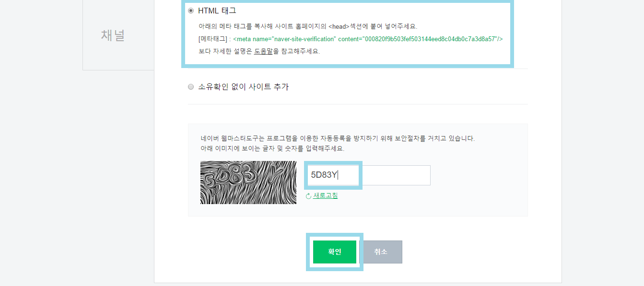This screenshot has width=644, height=286.
Task: Click the 아래 이미지에 보이는 글자 instruction line
Action: click(272, 149)
